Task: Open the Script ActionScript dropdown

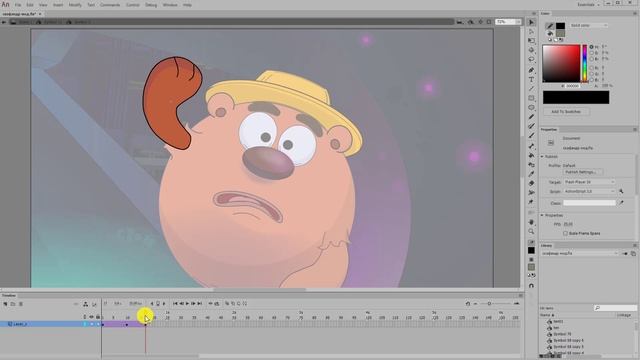Action: (x=589, y=191)
